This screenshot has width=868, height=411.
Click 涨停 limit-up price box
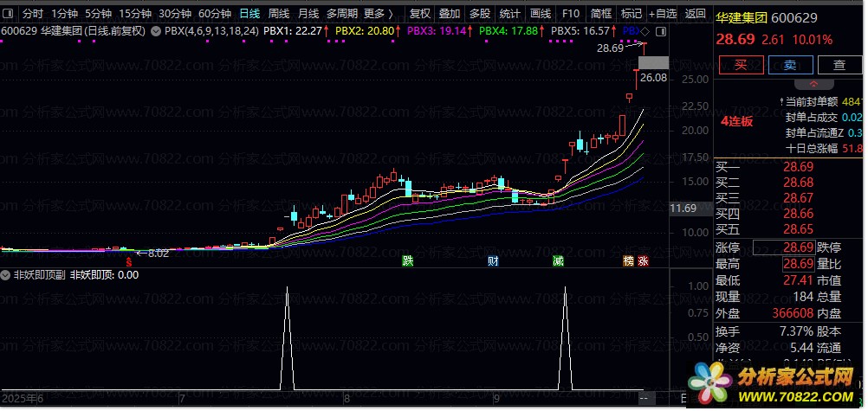click(x=784, y=247)
